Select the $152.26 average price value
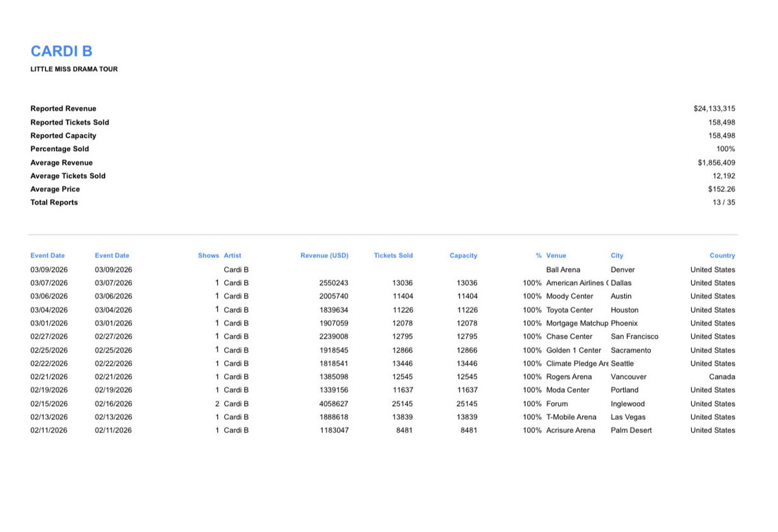Viewport: 778px width, 532px height. click(722, 189)
